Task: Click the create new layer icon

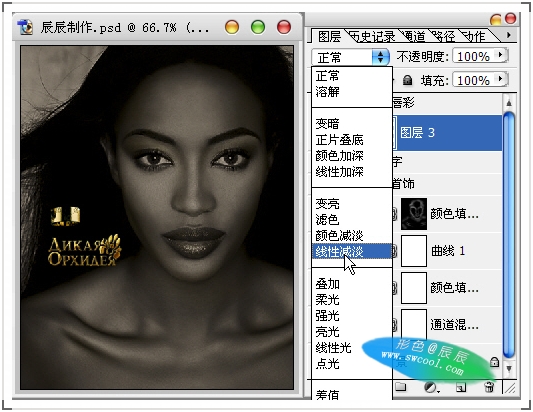Action: pyautogui.click(x=461, y=387)
